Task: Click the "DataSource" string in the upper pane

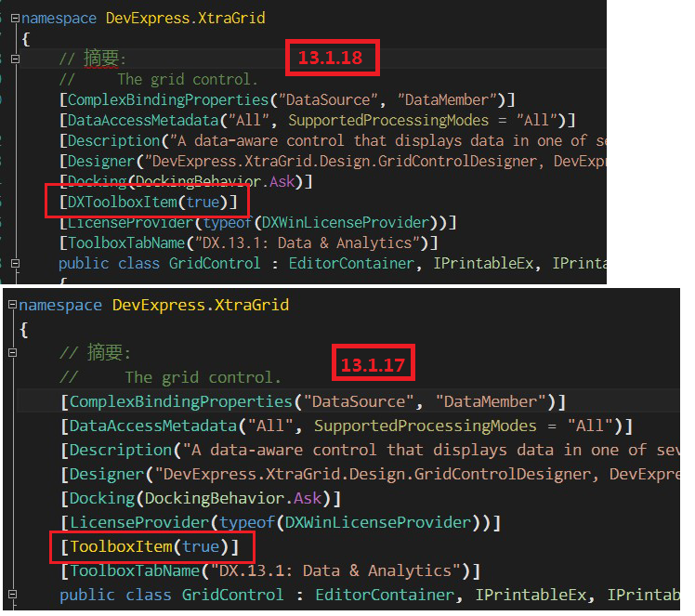Action: pyautogui.click(x=328, y=99)
